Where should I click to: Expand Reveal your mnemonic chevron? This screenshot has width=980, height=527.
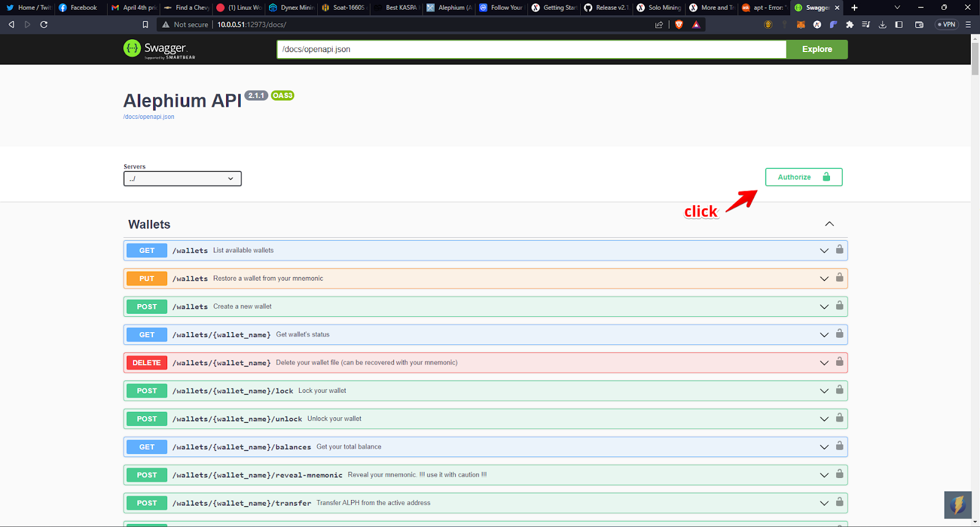[824, 475]
